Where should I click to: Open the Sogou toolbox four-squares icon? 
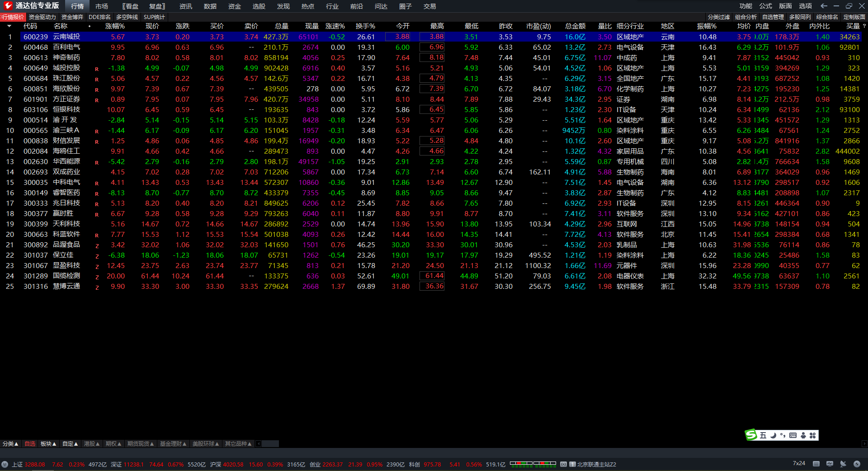click(x=813, y=435)
